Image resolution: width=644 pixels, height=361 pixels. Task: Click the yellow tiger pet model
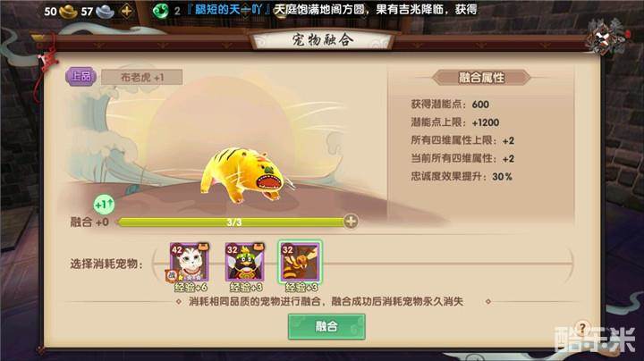[245, 174]
